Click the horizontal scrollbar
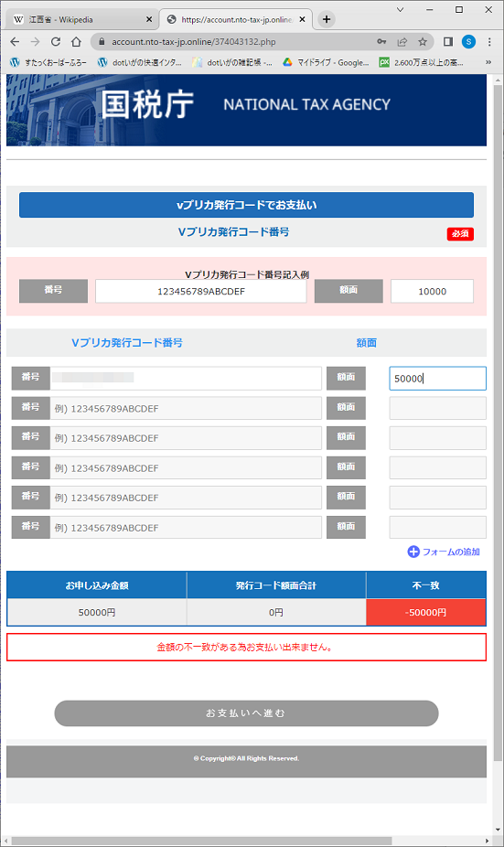 [201, 842]
